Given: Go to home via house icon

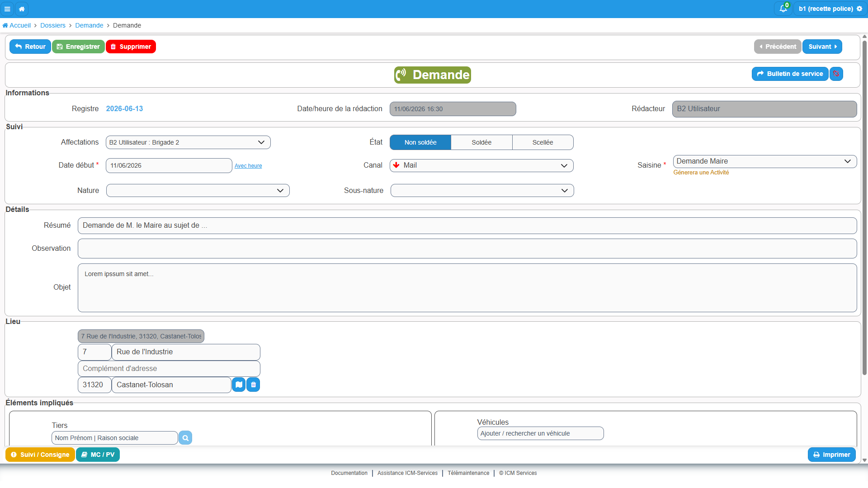Looking at the screenshot, I should 22,9.
